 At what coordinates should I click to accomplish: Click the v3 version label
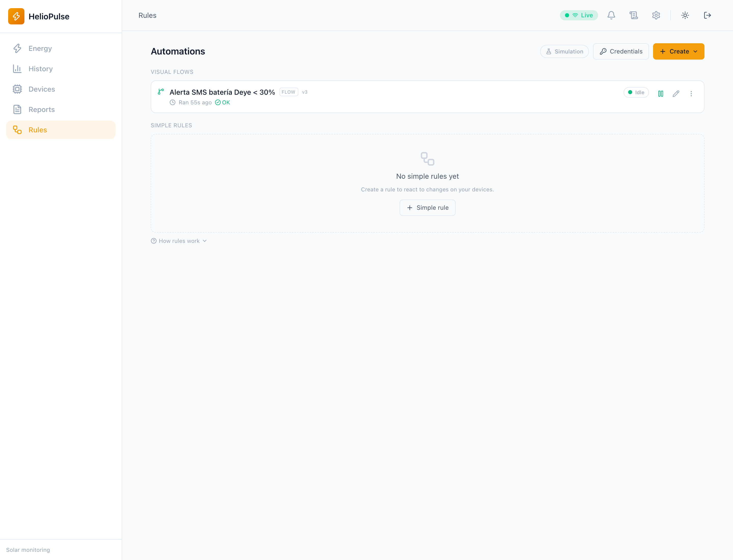pos(304,92)
